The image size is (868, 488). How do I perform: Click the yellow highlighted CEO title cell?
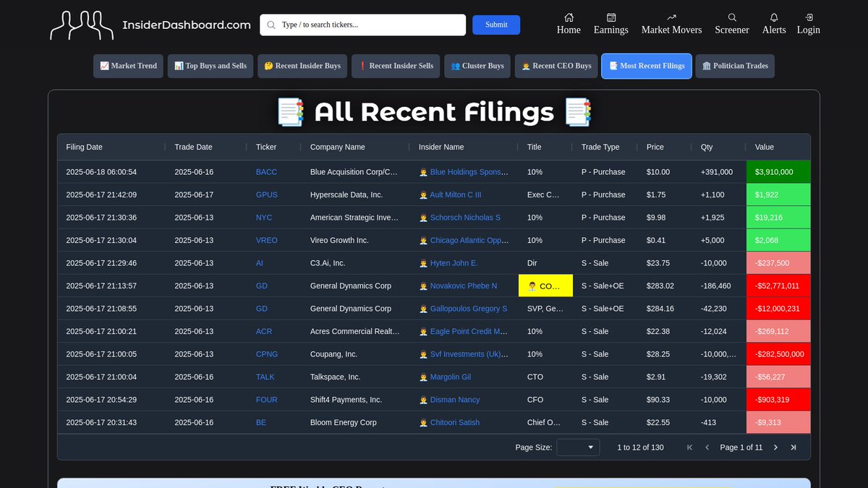coord(545,286)
